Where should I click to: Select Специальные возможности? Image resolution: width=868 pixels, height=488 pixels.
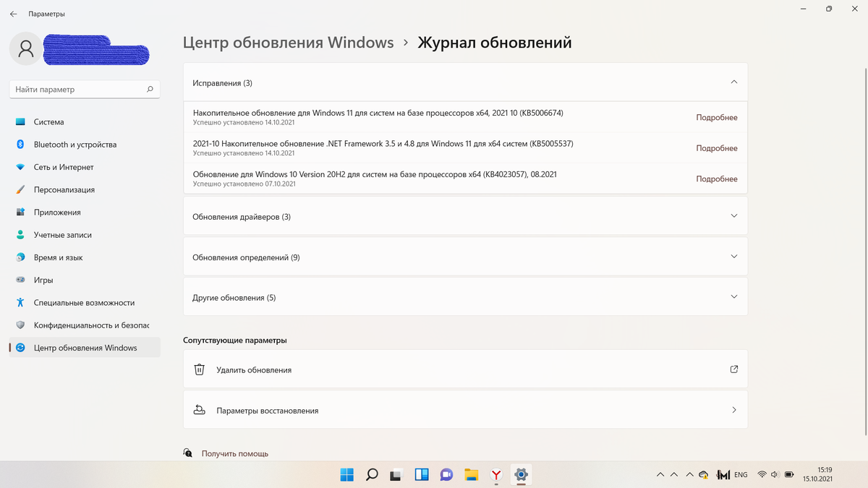85,303
